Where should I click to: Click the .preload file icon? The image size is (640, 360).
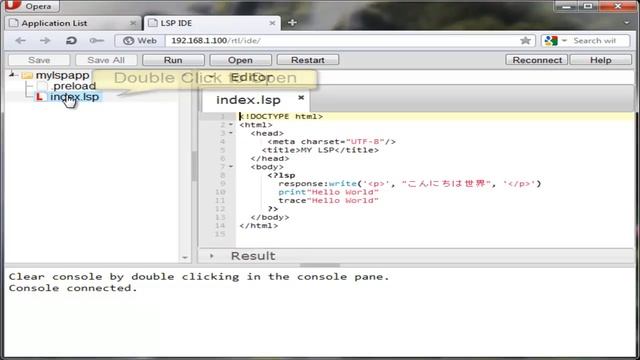coord(42,86)
